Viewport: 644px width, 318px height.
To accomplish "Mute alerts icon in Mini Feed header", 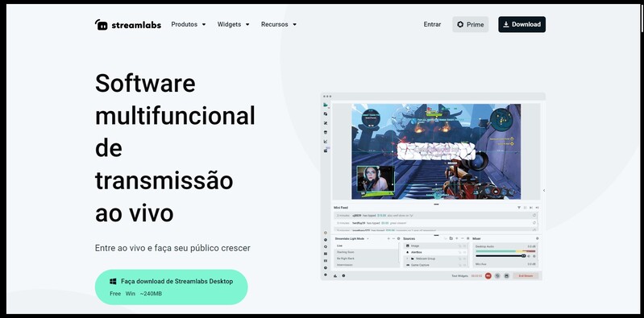I will 538,208.
